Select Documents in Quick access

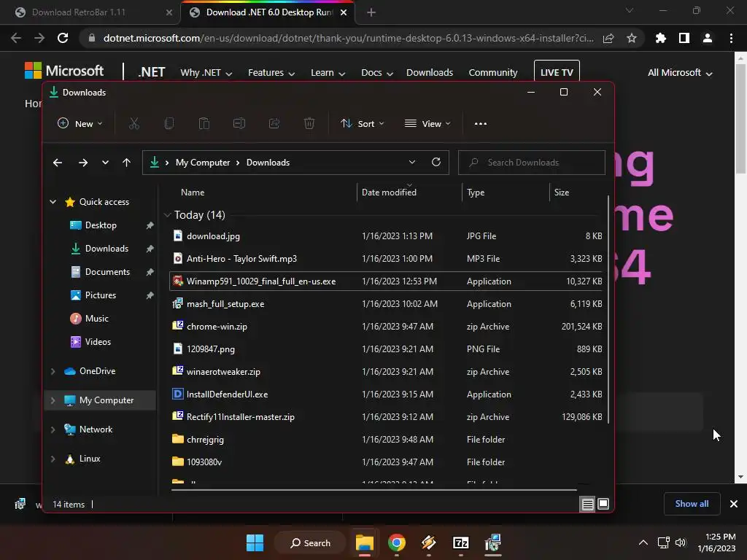click(x=107, y=272)
